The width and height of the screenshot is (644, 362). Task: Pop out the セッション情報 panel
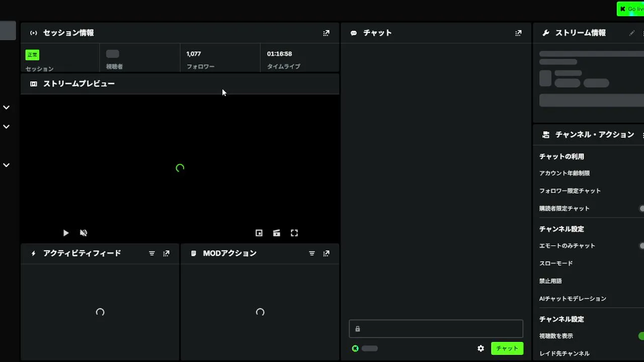(327, 33)
